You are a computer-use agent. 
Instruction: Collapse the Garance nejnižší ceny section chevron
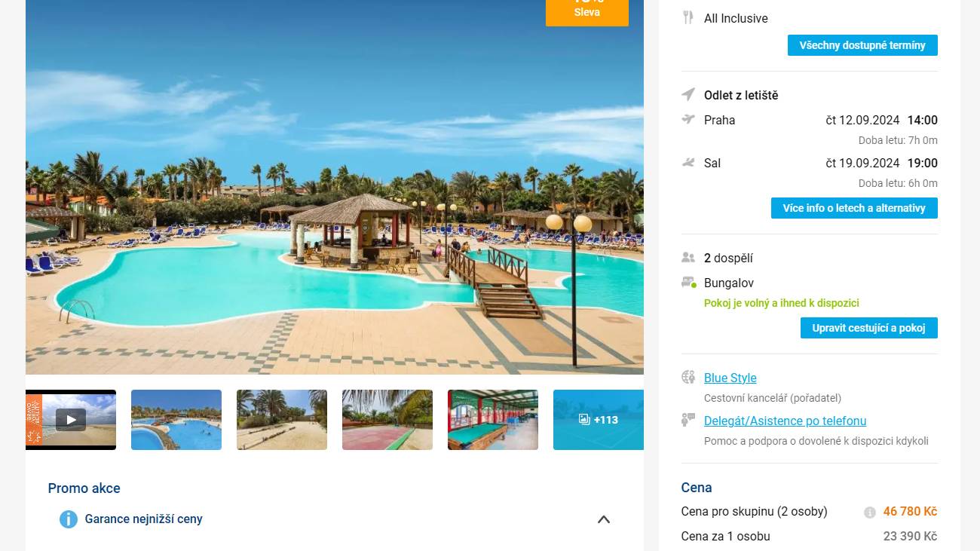tap(604, 519)
